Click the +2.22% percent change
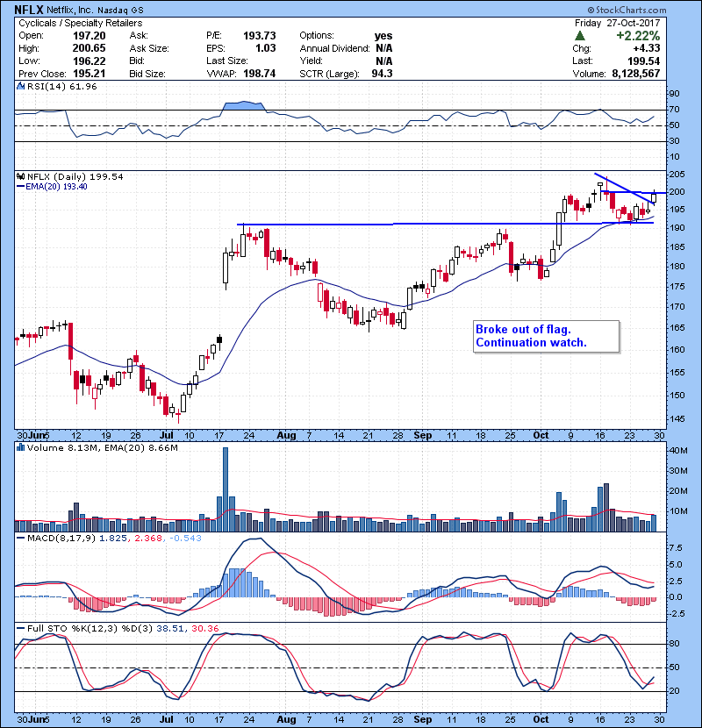 pyautogui.click(x=638, y=36)
